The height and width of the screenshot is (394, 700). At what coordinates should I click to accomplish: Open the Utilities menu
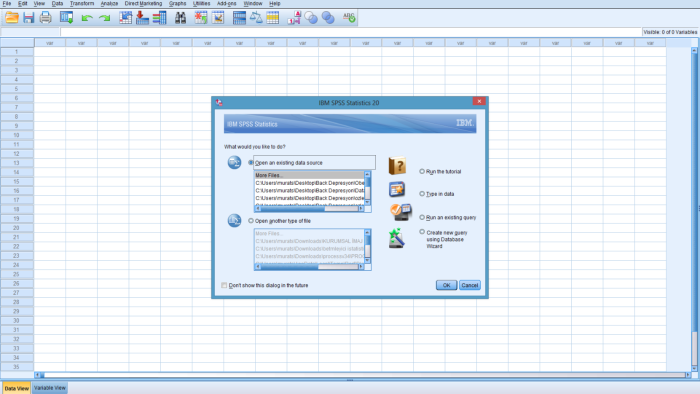click(x=201, y=4)
